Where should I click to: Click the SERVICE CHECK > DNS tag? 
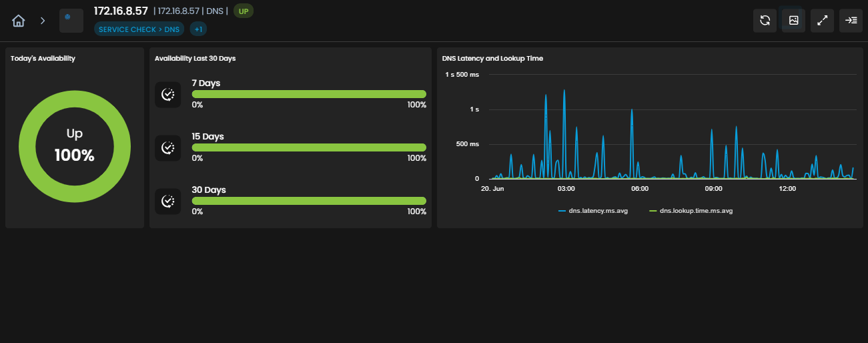[139, 29]
